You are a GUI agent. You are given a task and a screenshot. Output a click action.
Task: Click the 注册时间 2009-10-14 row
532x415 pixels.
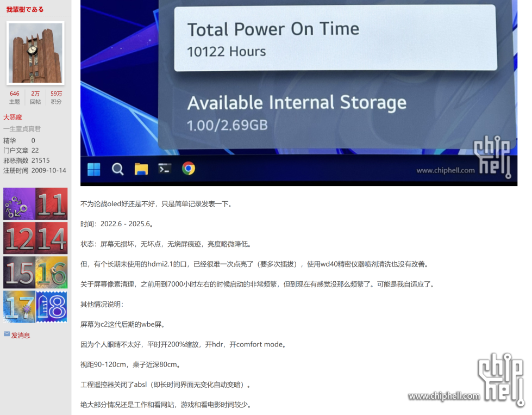click(x=35, y=170)
